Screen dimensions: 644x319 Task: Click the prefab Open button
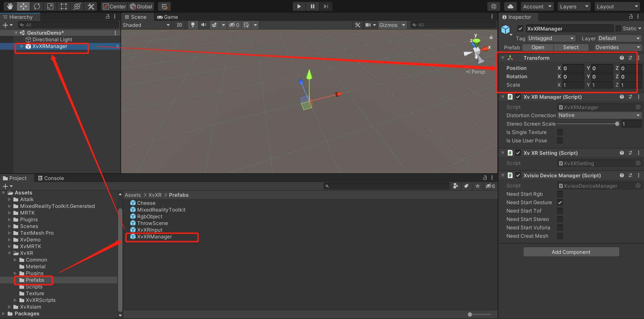point(538,47)
